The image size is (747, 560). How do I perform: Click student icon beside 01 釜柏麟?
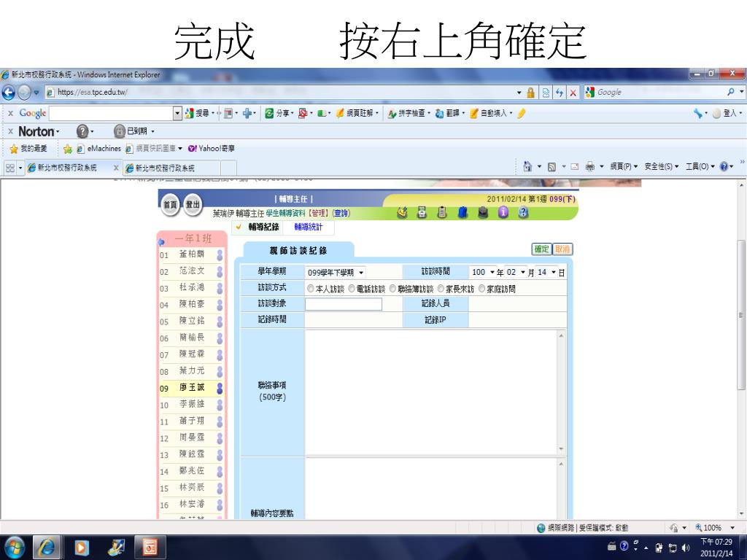pos(220,254)
